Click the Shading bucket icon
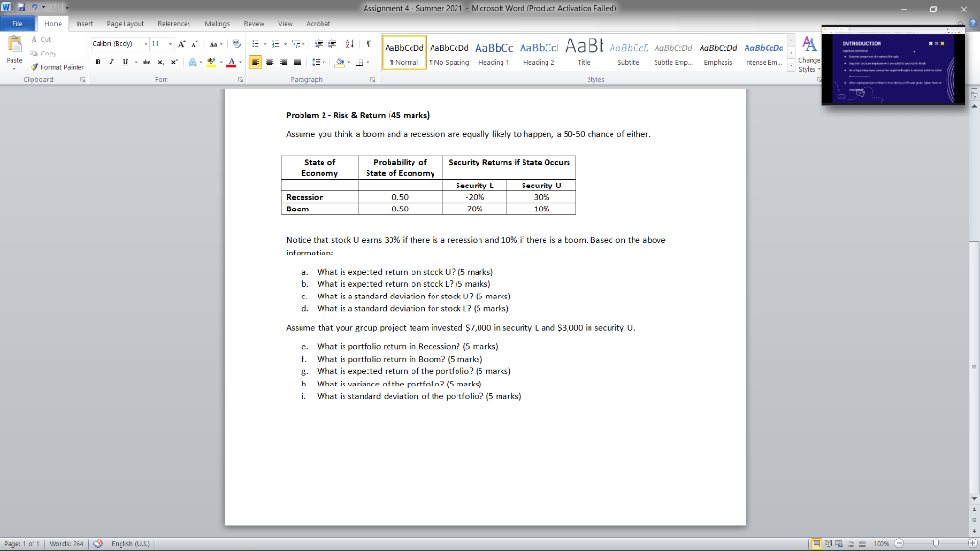 click(x=340, y=62)
